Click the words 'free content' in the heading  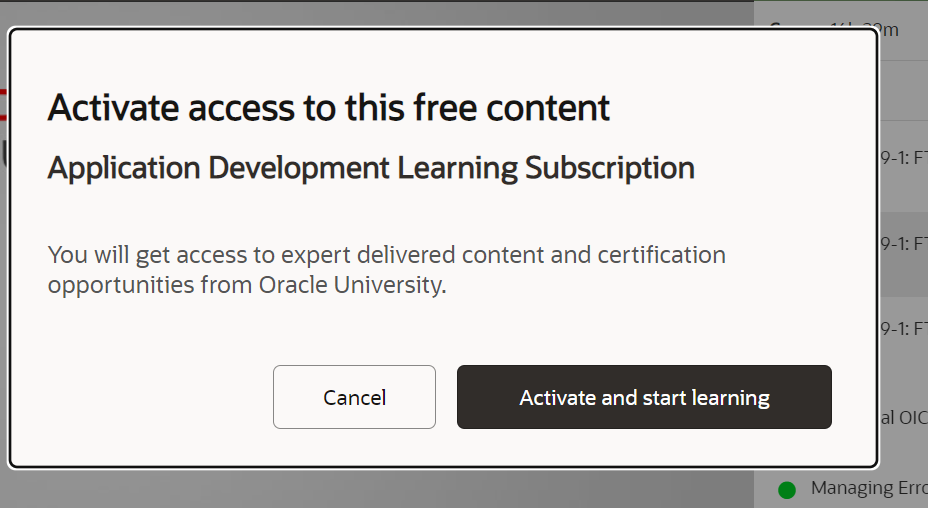click(511, 108)
